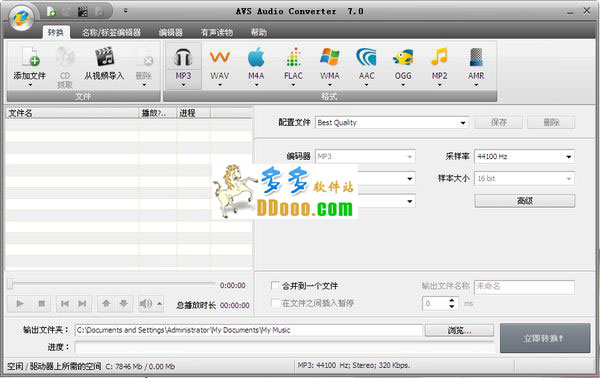The image size is (600, 378).
Task: Select the AAC format icon
Action: tap(366, 57)
